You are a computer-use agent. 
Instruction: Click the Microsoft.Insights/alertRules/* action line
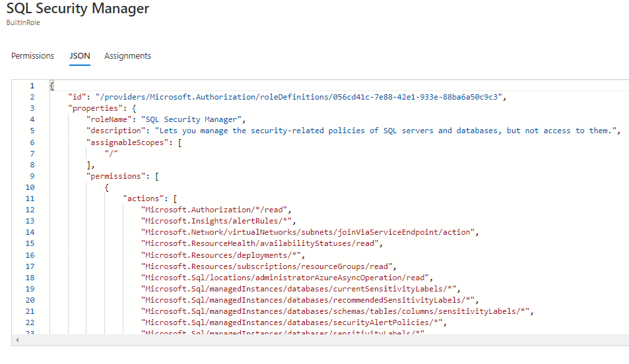[x=219, y=221]
